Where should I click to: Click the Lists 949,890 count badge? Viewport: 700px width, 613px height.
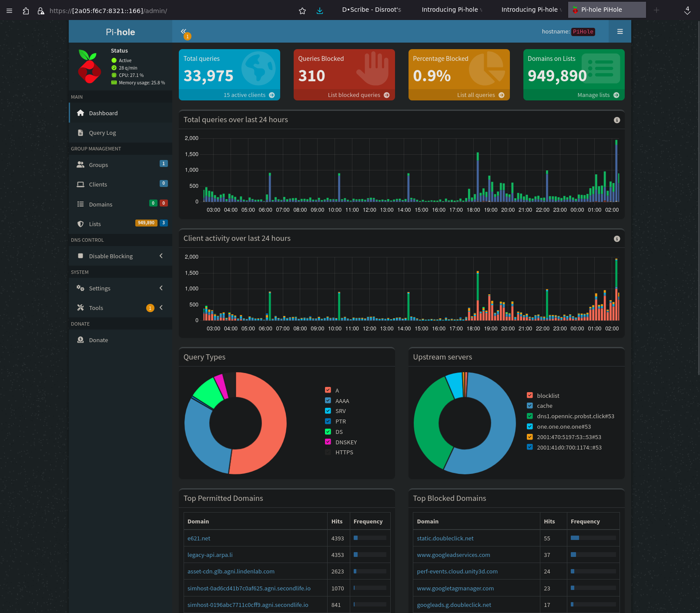146,223
